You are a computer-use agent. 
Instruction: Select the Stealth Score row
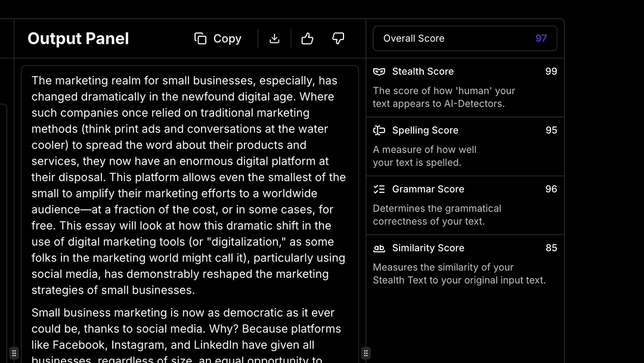point(465,88)
